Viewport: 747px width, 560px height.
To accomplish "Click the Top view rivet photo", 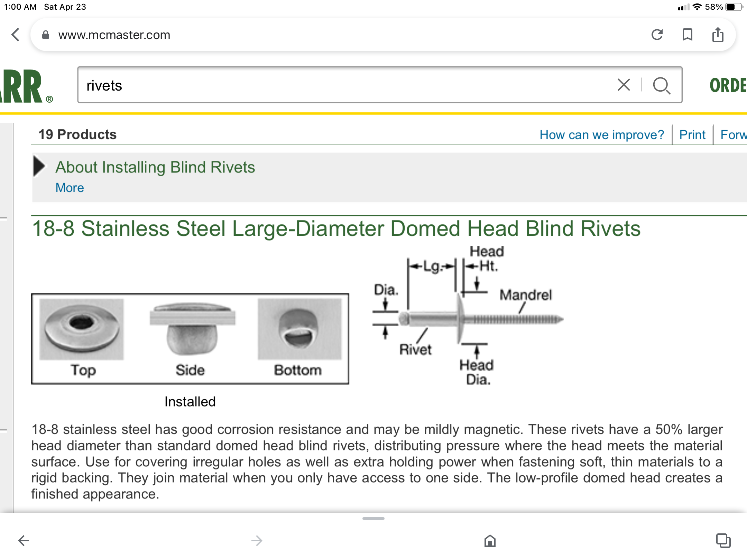I will pyautogui.click(x=82, y=329).
